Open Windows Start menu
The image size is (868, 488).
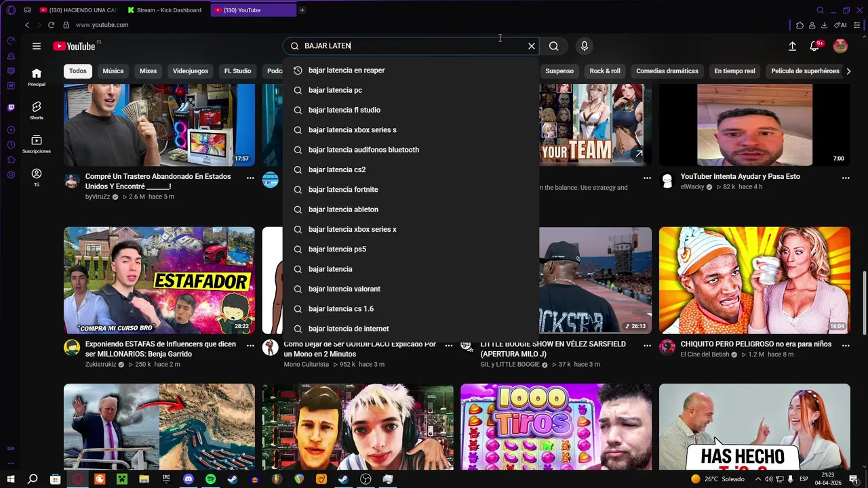click(x=11, y=479)
